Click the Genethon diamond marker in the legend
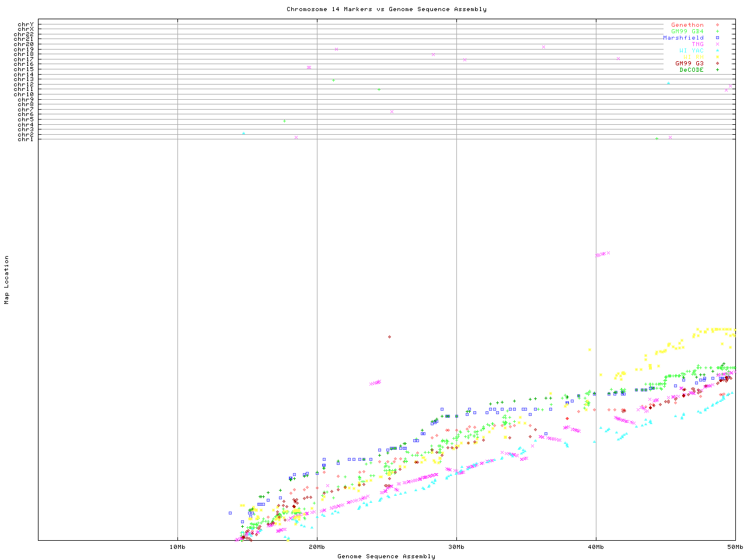 tap(717, 25)
